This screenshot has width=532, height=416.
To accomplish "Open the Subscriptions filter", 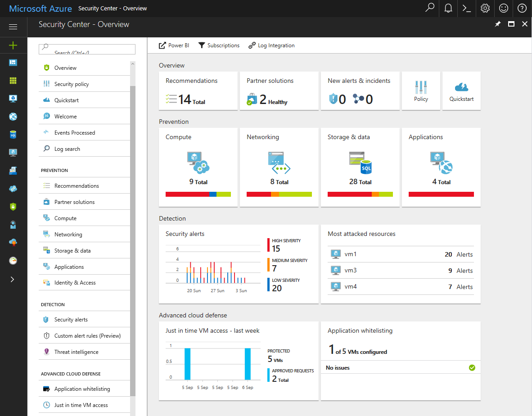I will click(x=219, y=45).
